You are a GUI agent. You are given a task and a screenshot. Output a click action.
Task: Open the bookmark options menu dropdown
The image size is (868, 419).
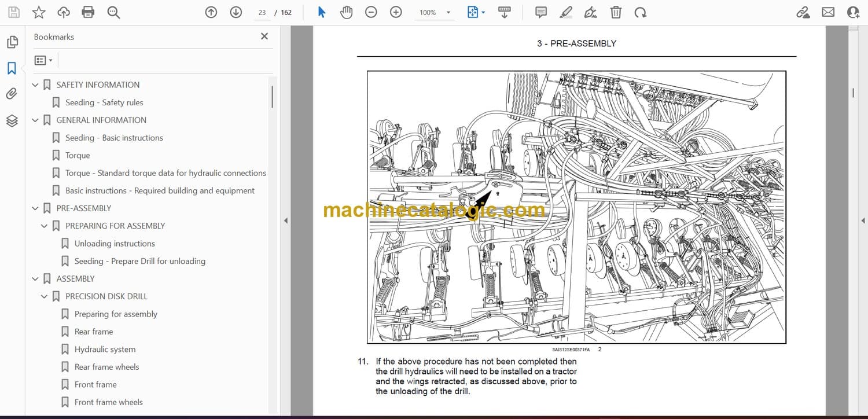pyautogui.click(x=43, y=60)
